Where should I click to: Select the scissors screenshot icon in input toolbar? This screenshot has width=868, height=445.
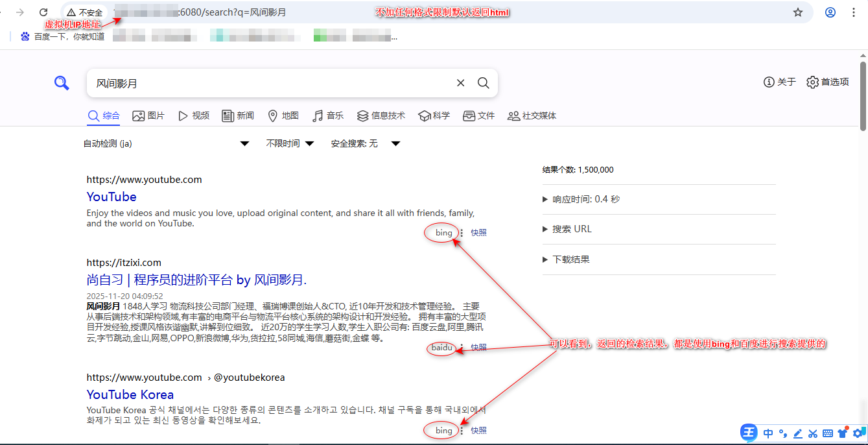812,433
